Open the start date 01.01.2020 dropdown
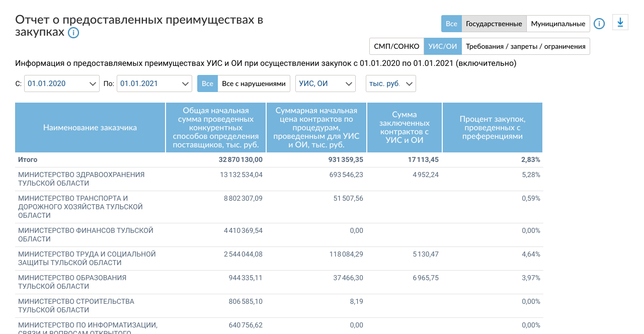Viewport: 644px width, 334px height. [61, 83]
